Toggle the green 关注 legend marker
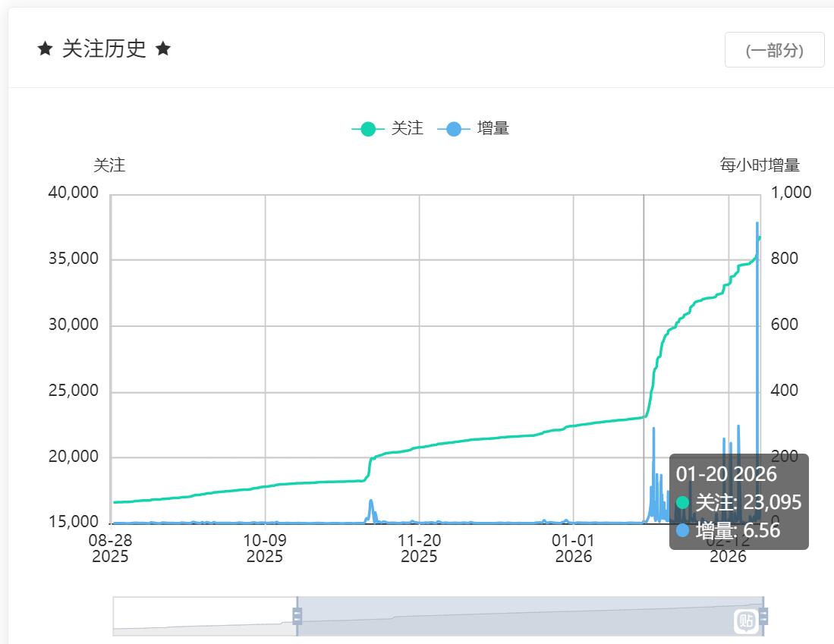 [x=368, y=129]
